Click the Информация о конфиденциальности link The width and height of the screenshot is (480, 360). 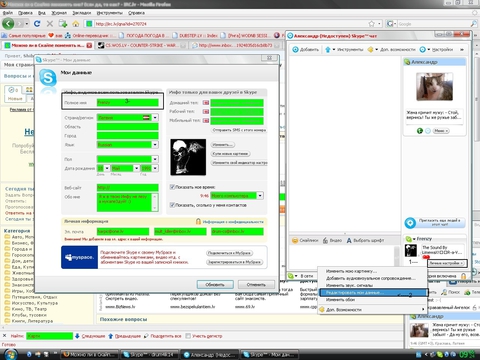[x=233, y=222]
